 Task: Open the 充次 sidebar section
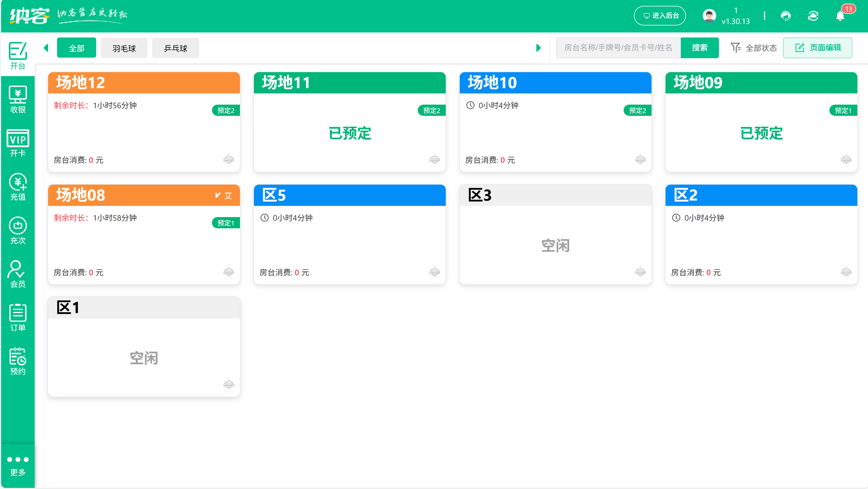tap(18, 230)
